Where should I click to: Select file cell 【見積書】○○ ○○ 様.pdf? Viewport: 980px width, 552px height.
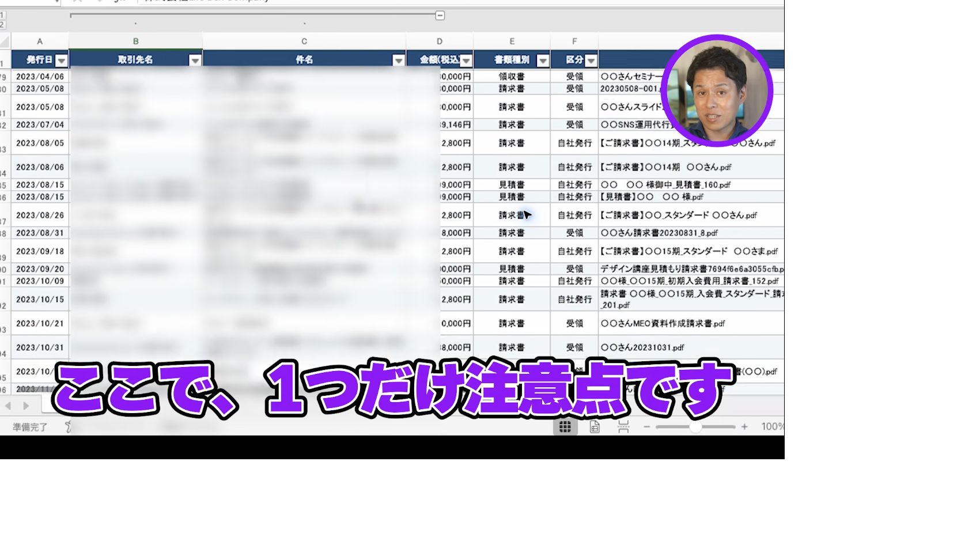[691, 196]
